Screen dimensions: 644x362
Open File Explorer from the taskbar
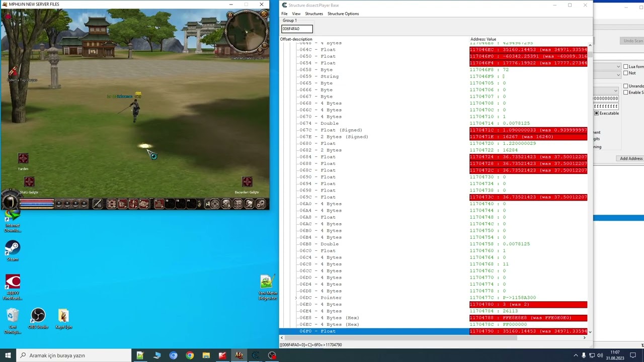click(206, 355)
